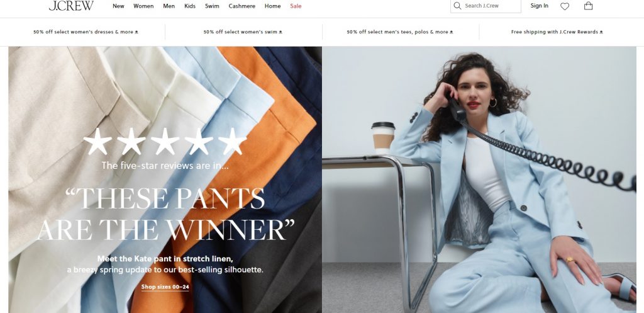The image size is (644, 313).
Task: Select the Swim category
Action: [212, 6]
